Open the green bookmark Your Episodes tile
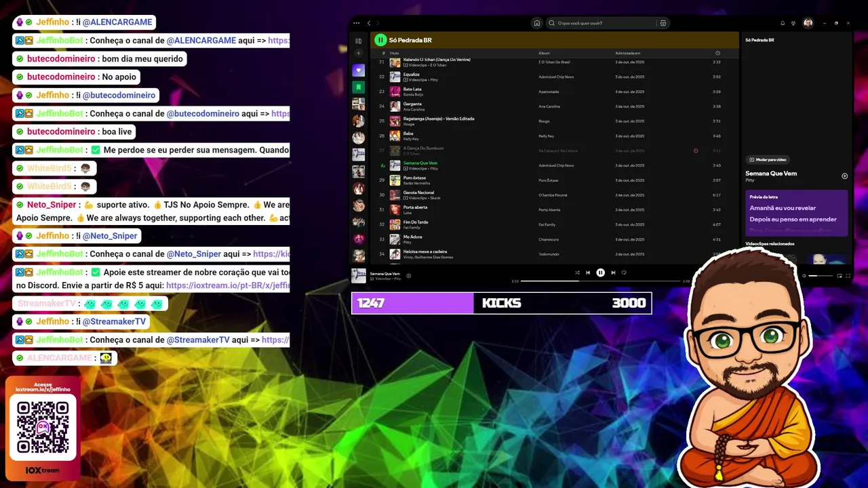 pyautogui.click(x=359, y=87)
